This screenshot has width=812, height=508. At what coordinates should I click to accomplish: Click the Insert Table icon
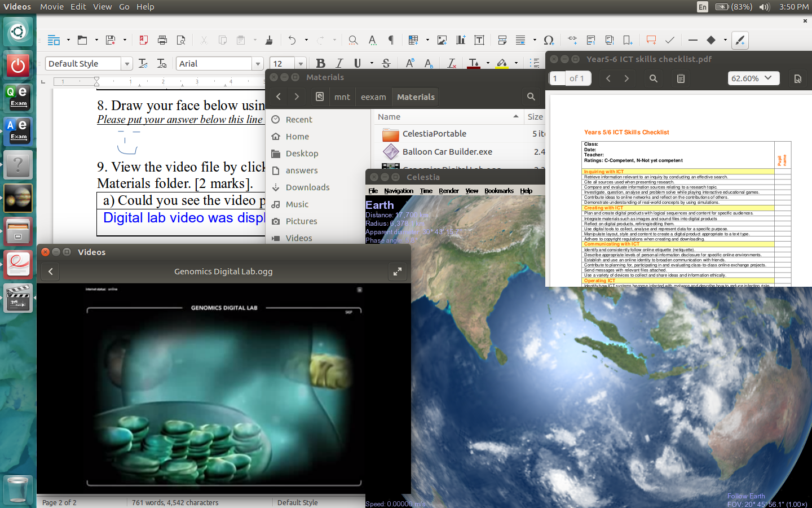pos(413,40)
